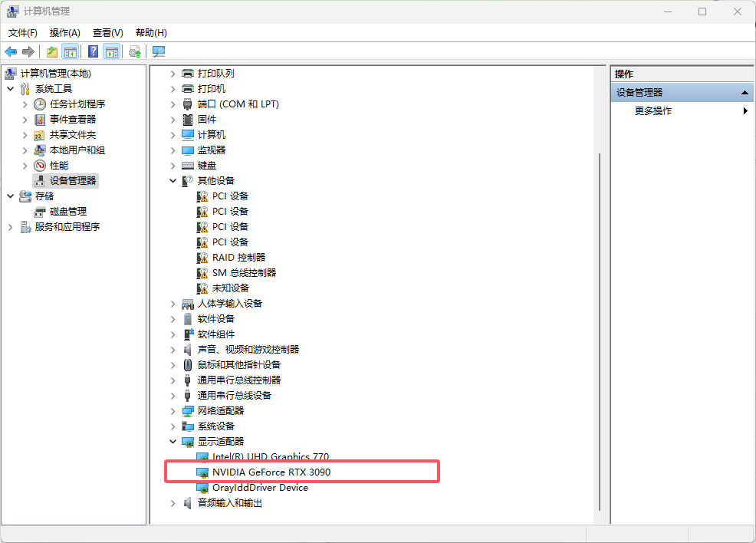Select 设备管理器 in left tree
This screenshot has height=543, width=756.
(x=73, y=181)
